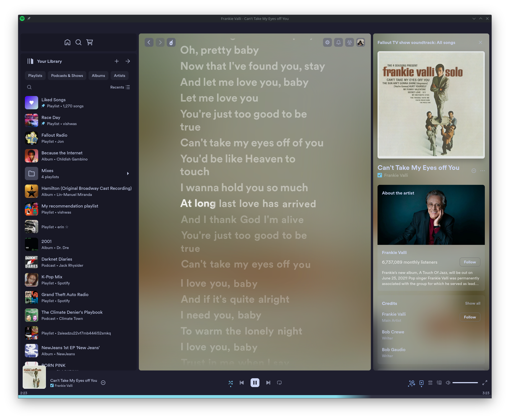
Task: Connect to a device
Action: tap(439, 383)
